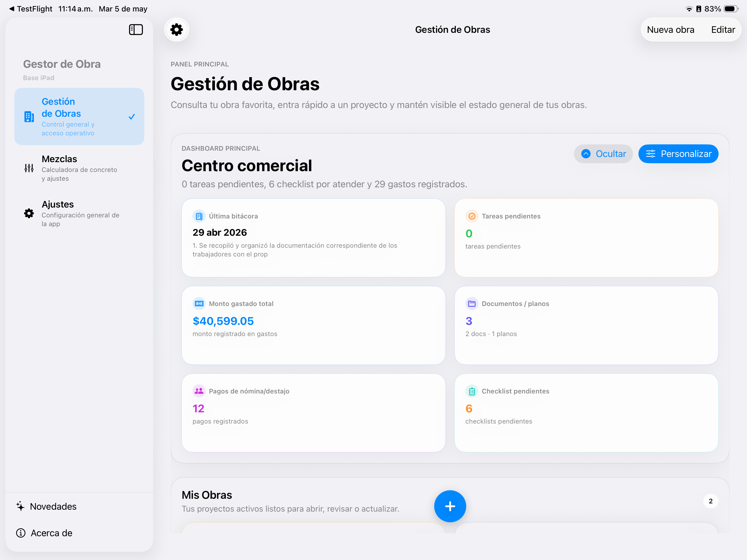Screen dimensions: 747x560
Task: Click the 29 abr 2026 date
Action: [220, 232]
